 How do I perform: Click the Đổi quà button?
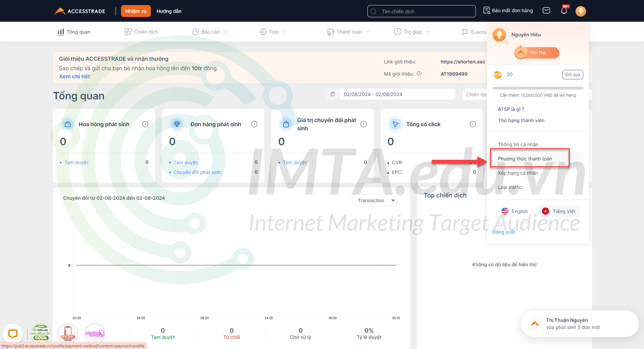(x=572, y=75)
